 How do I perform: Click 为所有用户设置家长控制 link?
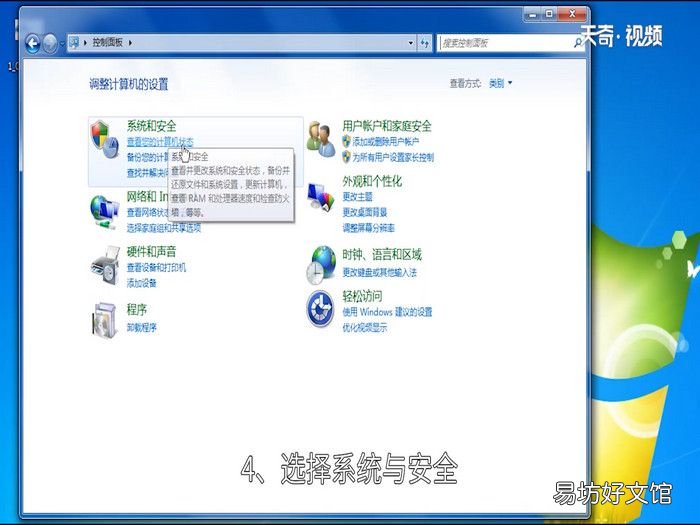pyautogui.click(x=393, y=157)
